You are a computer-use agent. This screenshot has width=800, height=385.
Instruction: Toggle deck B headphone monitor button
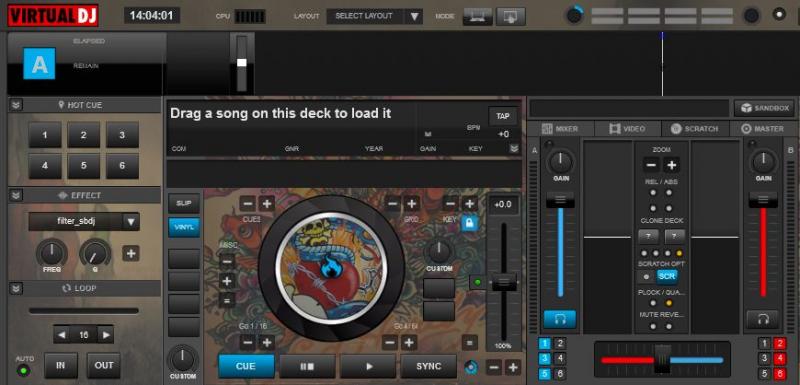(x=763, y=319)
